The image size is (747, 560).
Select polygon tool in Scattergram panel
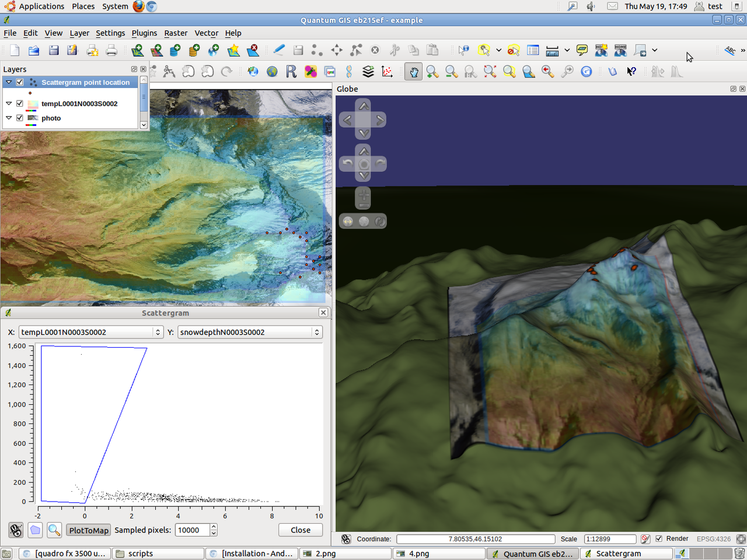click(35, 530)
